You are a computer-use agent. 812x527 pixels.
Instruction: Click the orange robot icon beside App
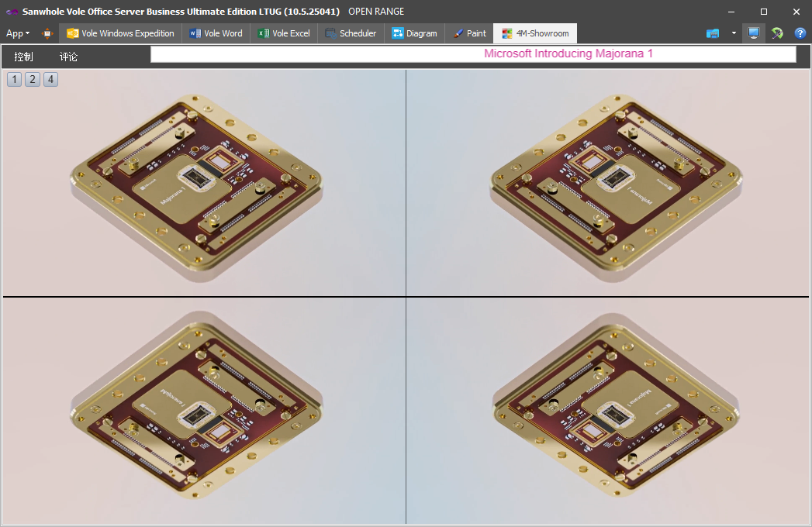[x=47, y=33]
